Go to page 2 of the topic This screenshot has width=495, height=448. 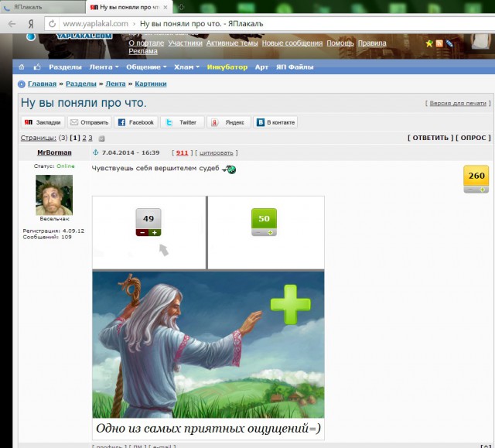click(x=84, y=138)
